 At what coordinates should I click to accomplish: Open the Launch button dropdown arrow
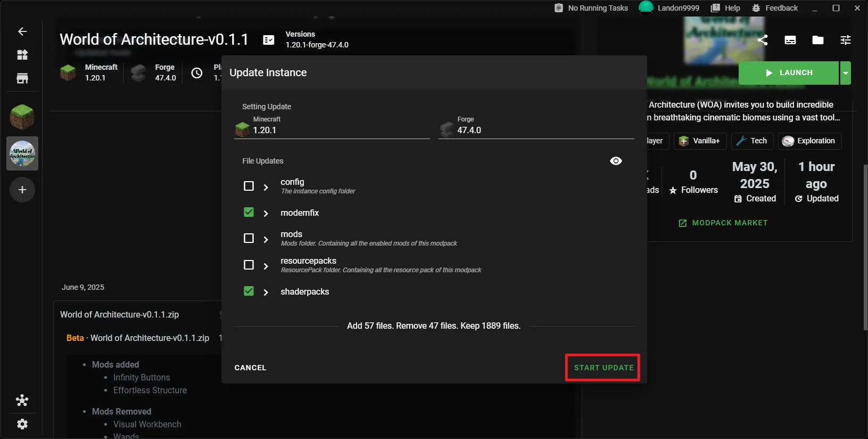point(845,73)
